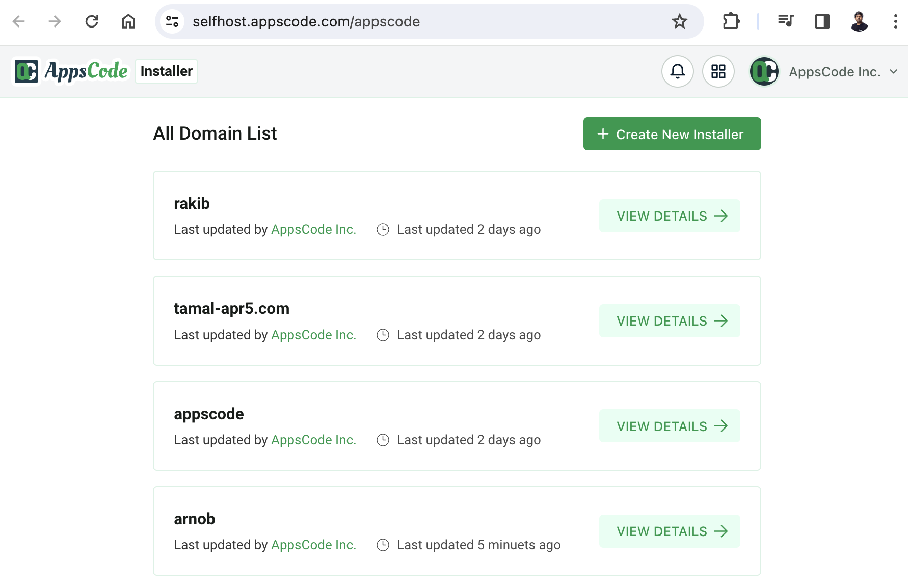Image resolution: width=908 pixels, height=588 pixels.
Task: Open the Chrome three-dot menu
Action: point(895,21)
